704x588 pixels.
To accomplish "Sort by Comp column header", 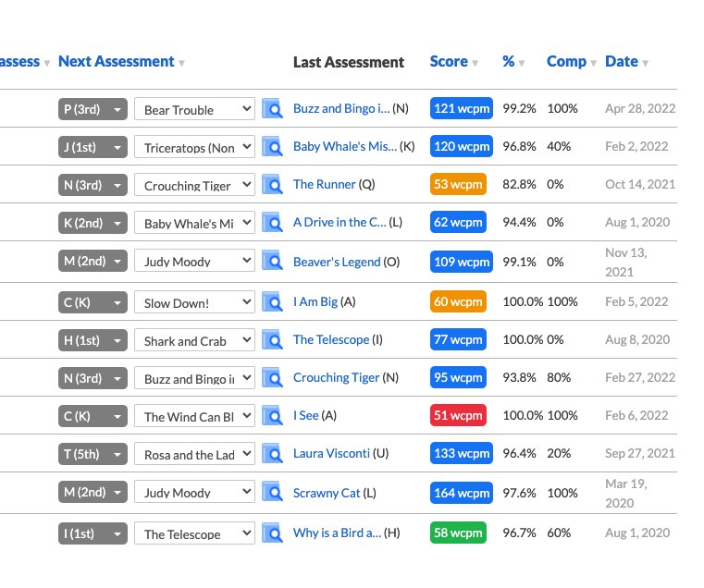I will [571, 62].
